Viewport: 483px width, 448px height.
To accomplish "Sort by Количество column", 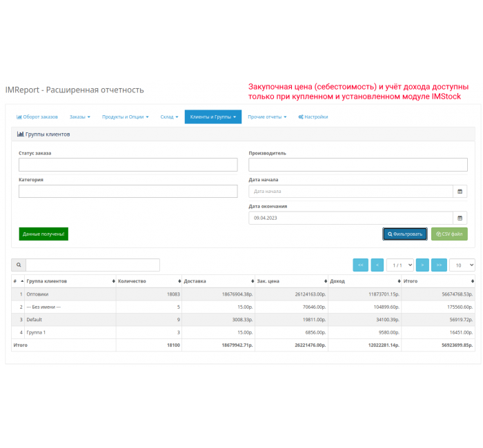I will [x=149, y=281].
